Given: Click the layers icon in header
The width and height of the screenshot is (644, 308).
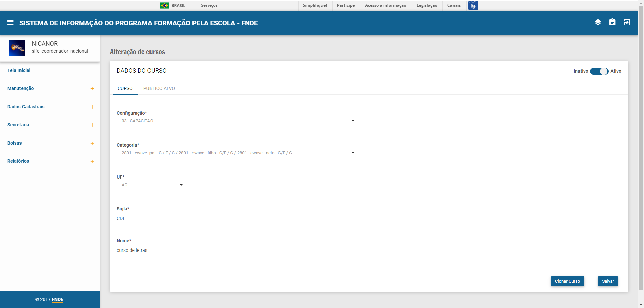Looking at the screenshot, I should (x=598, y=22).
